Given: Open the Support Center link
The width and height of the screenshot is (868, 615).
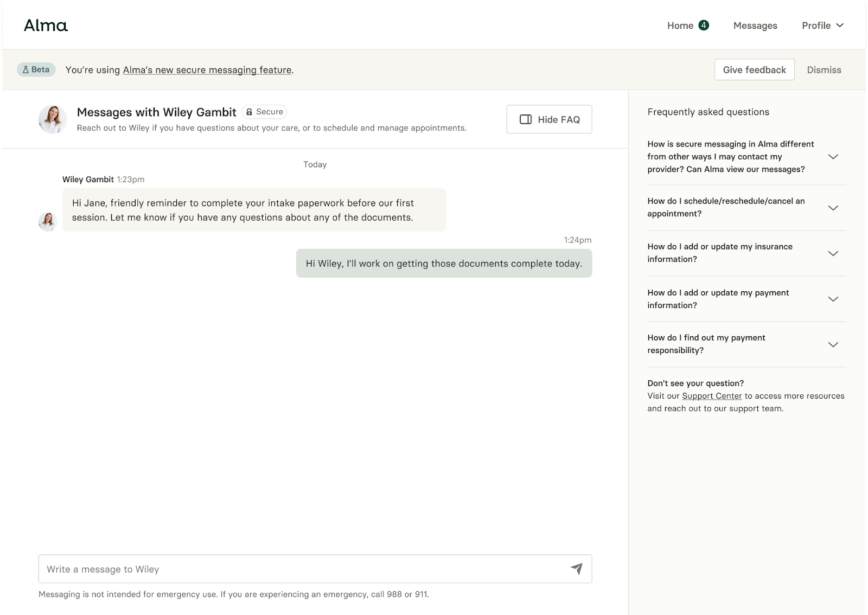Looking at the screenshot, I should (711, 396).
